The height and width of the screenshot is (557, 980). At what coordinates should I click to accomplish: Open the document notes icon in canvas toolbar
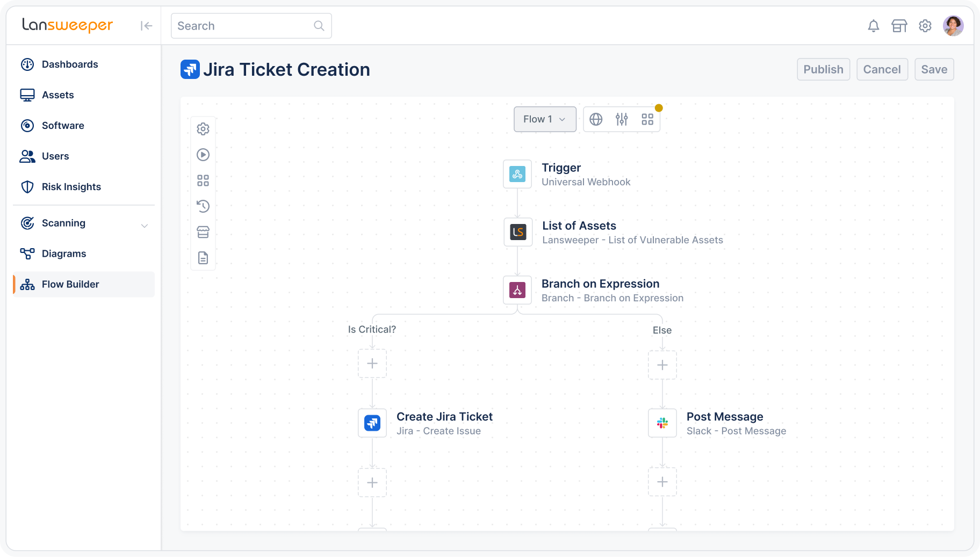[x=203, y=258]
